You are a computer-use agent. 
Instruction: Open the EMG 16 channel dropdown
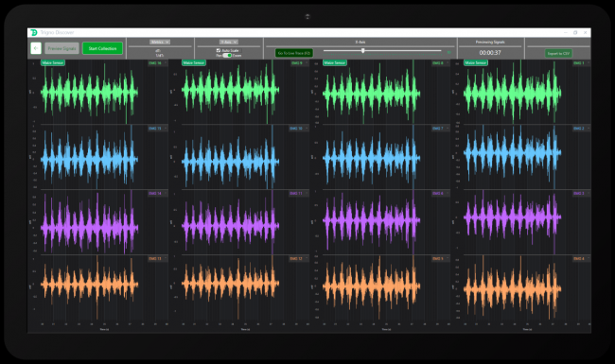157,63
